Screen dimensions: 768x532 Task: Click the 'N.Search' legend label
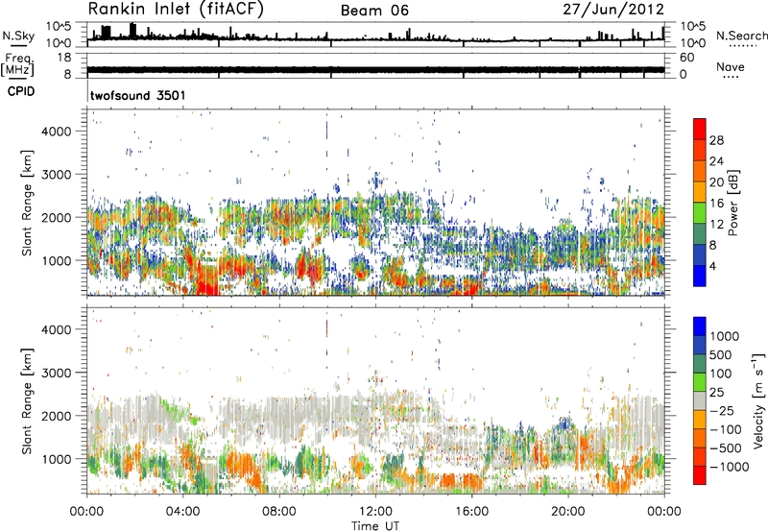tap(741, 36)
